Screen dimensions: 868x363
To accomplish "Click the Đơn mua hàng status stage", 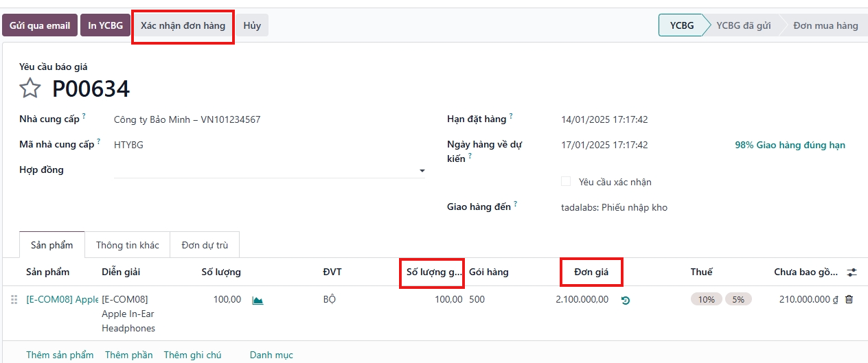I will (825, 25).
